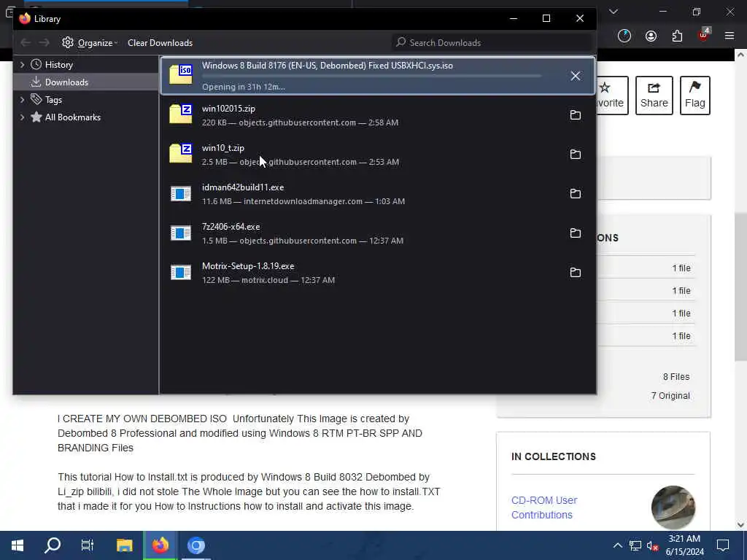This screenshot has width=747, height=560.
Task: Select Tags in the Library sidebar
Action: point(53,99)
